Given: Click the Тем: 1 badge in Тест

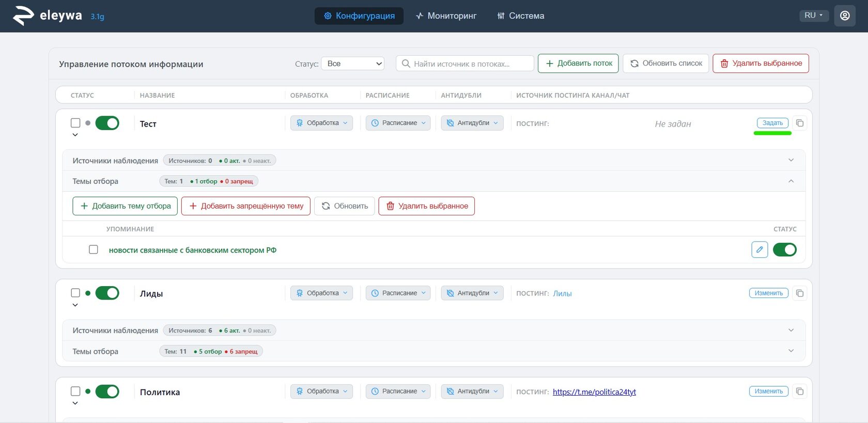Looking at the screenshot, I should pyautogui.click(x=209, y=181).
